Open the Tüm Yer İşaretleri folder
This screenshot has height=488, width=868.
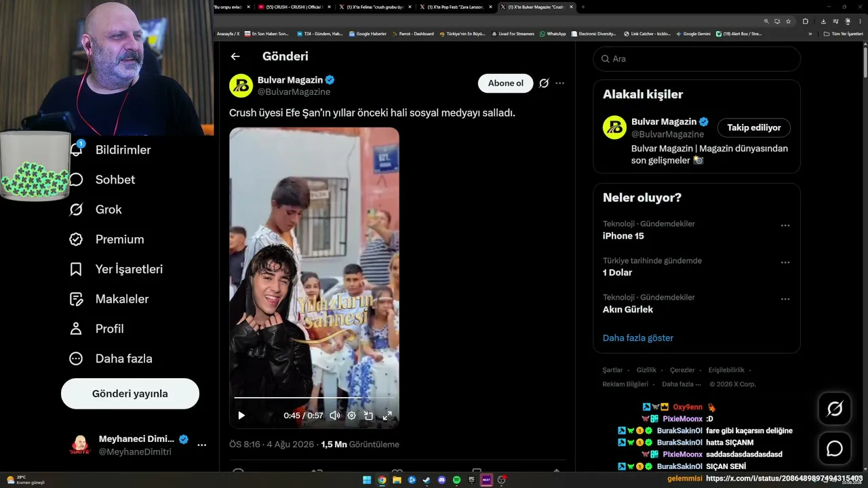pos(844,33)
